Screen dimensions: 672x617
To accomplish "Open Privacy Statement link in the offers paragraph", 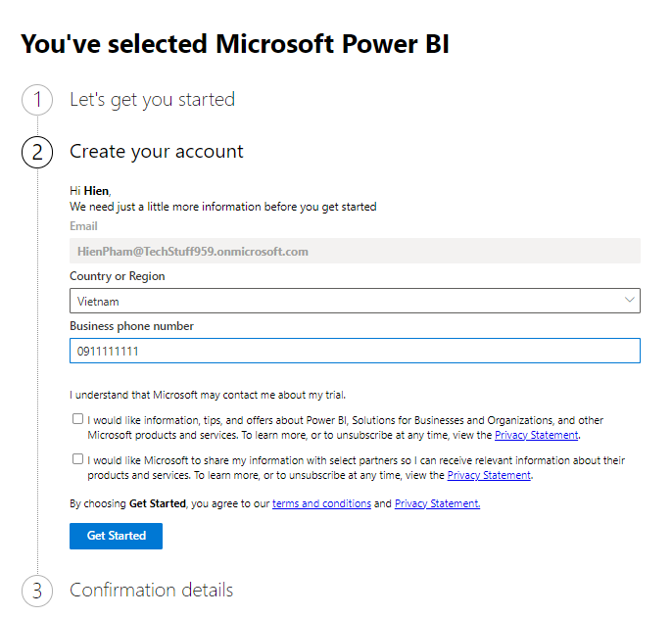I will (x=536, y=435).
